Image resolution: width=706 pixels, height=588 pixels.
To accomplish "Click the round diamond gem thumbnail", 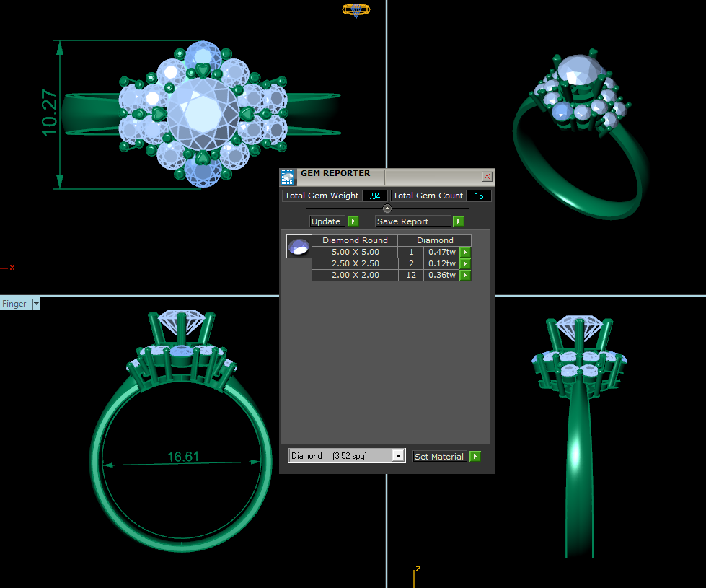I will pyautogui.click(x=299, y=247).
